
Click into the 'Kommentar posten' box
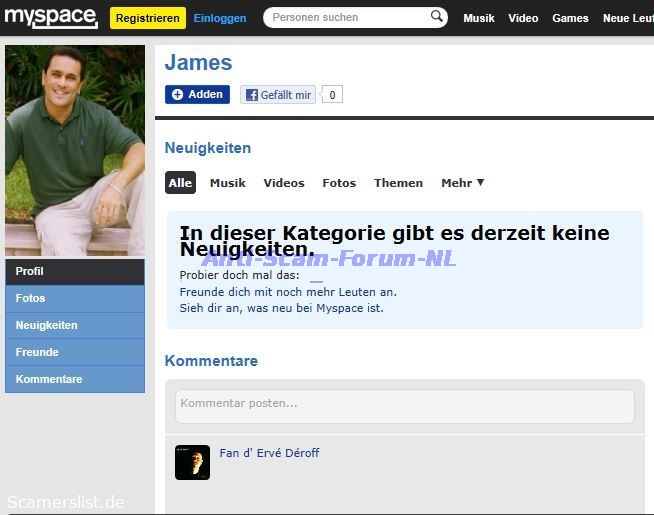click(404, 405)
